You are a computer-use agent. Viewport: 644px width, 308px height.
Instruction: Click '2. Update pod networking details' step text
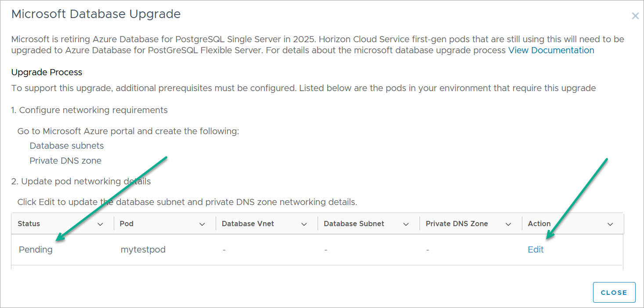coord(81,181)
